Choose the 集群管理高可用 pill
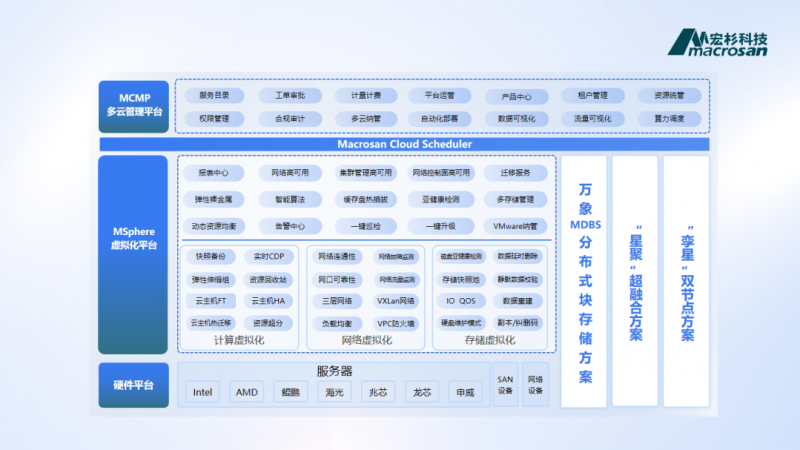 pos(366,173)
